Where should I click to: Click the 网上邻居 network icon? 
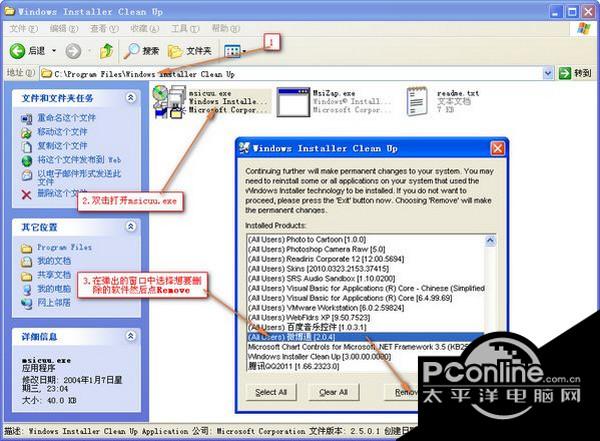tap(27, 303)
